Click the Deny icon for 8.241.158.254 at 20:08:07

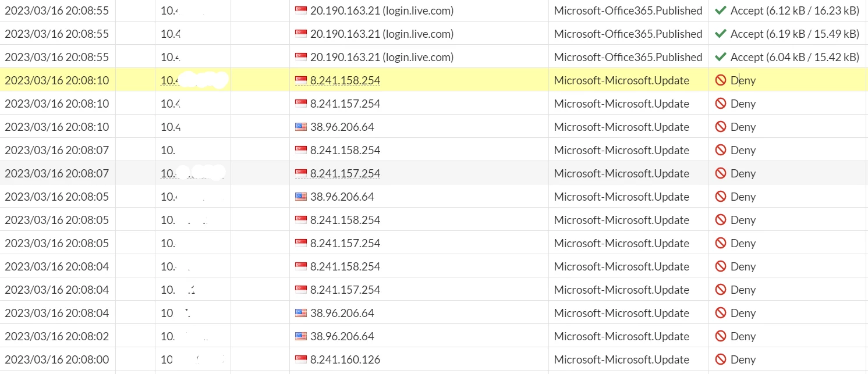tap(721, 150)
